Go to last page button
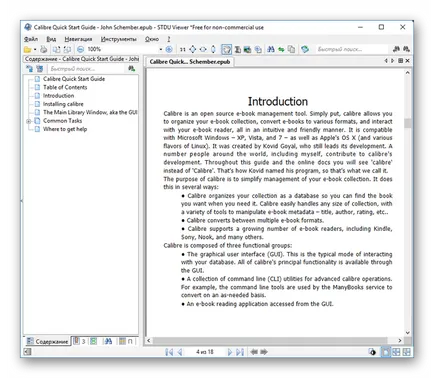Viewport: 434px width, 378px height. coord(240,352)
